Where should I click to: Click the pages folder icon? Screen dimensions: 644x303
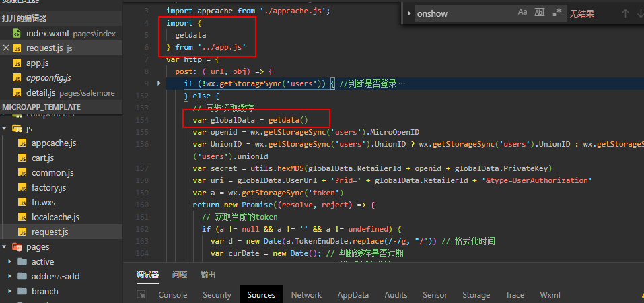[17, 247]
